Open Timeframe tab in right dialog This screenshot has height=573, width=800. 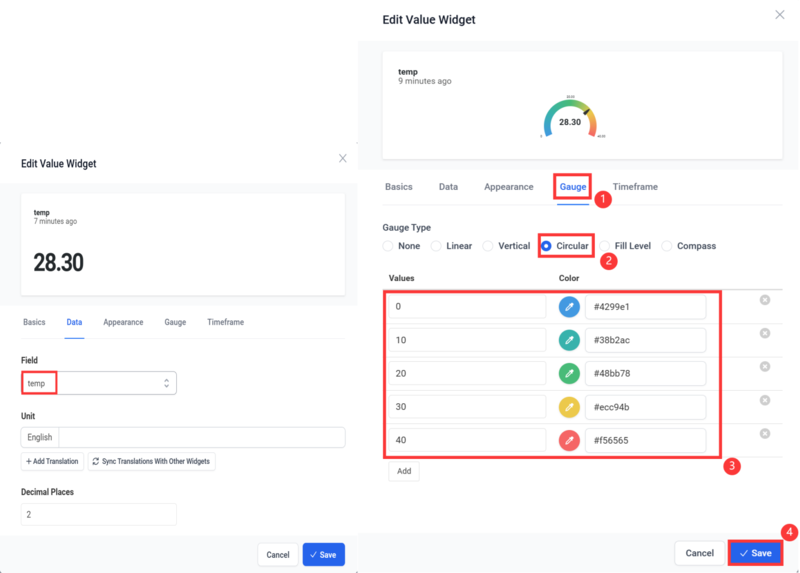(635, 187)
